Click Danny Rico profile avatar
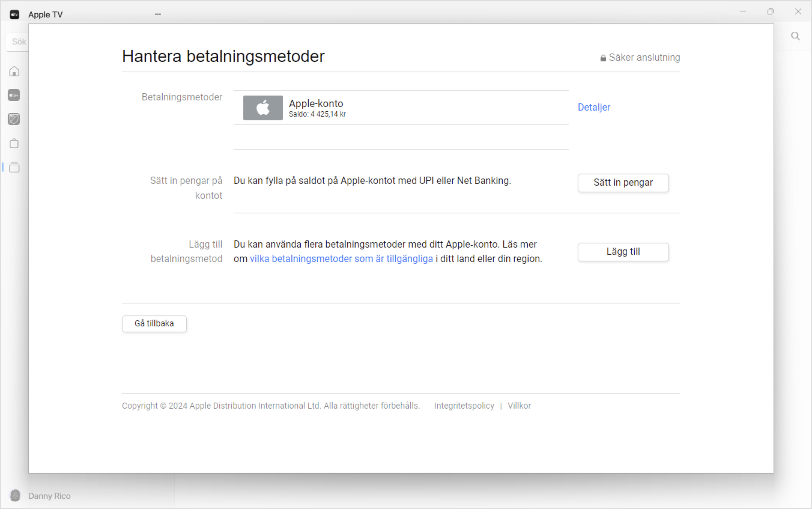Image resolution: width=812 pixels, height=509 pixels. (15, 495)
